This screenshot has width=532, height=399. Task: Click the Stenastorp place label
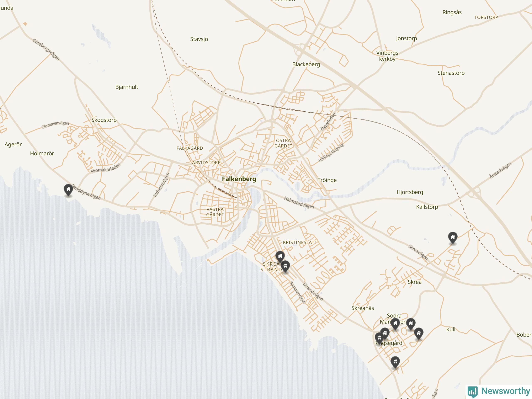[451, 73]
